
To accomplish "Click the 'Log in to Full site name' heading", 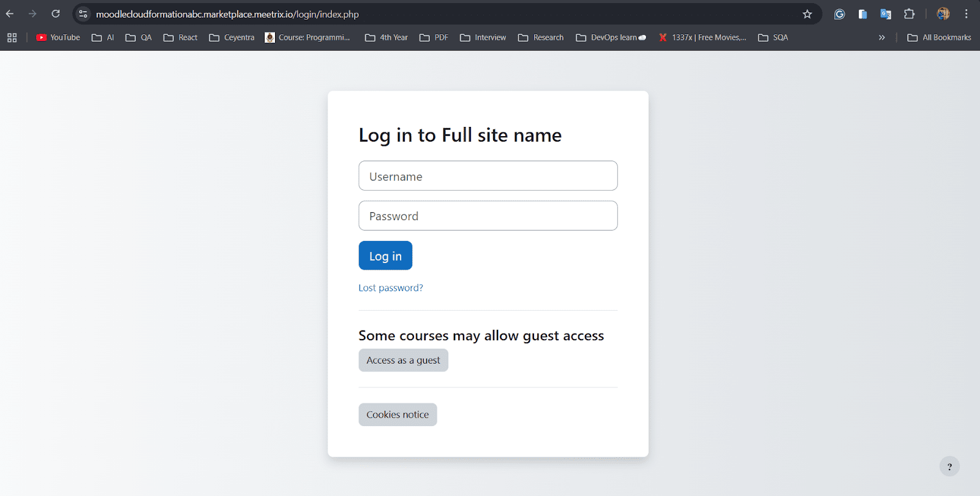I will (x=460, y=135).
